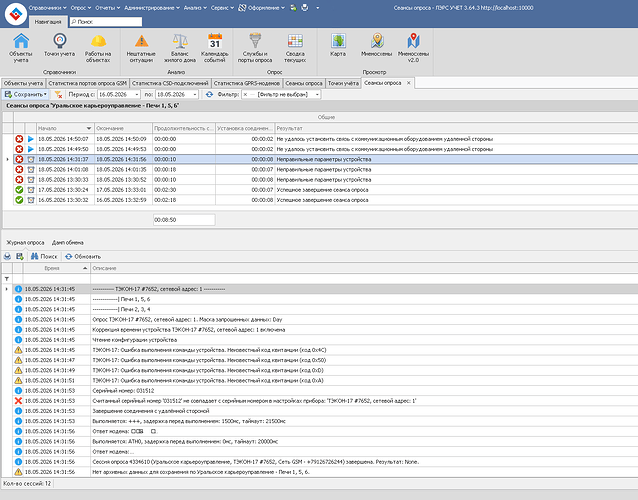Open the по date dropdown
The height and width of the screenshot is (500, 638).
(x=195, y=94)
